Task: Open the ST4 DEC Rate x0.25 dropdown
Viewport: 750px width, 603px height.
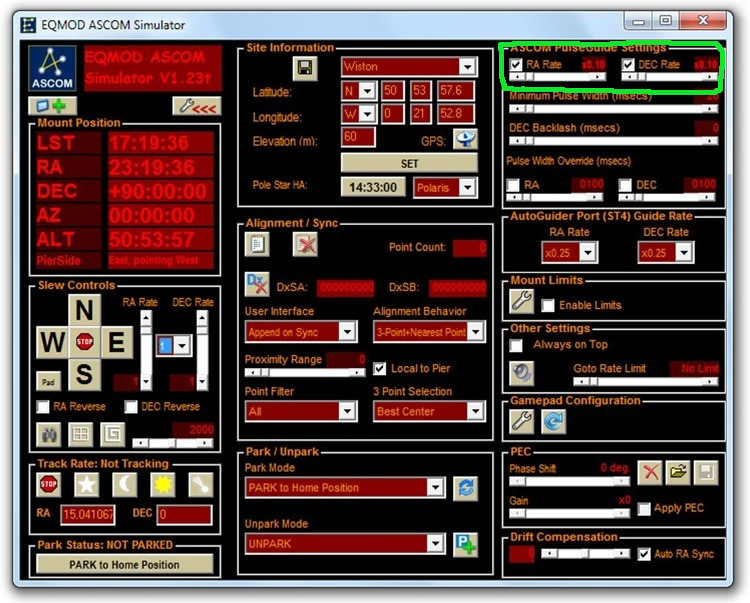Action: click(684, 252)
